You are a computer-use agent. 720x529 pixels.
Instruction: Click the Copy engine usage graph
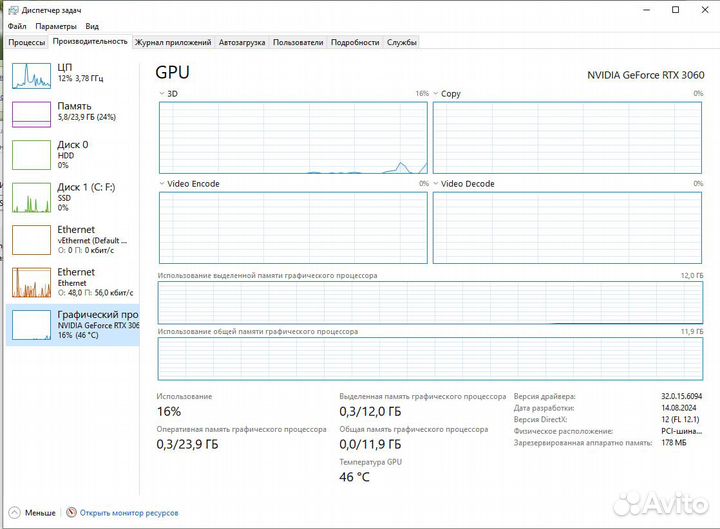[x=567, y=138]
